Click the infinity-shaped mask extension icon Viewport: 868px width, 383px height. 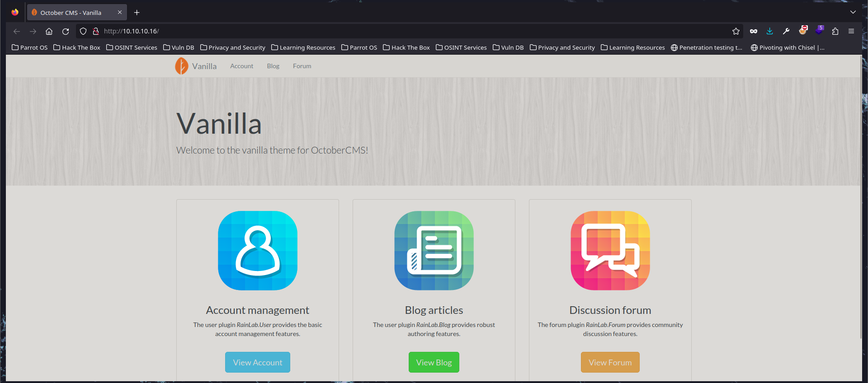(x=754, y=31)
